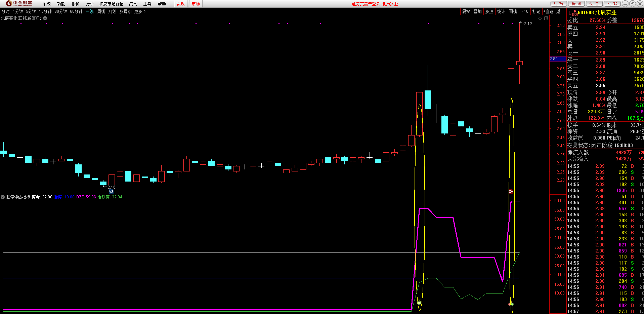Expand the 北辰实业 chart title dropdown

[x=45, y=18]
